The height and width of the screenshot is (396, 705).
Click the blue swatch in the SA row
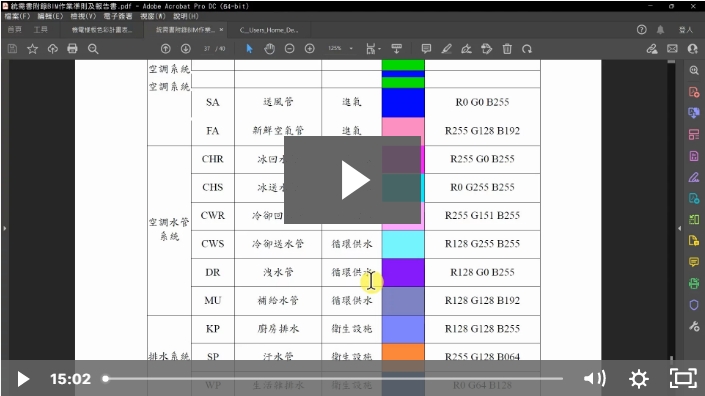pyautogui.click(x=403, y=102)
